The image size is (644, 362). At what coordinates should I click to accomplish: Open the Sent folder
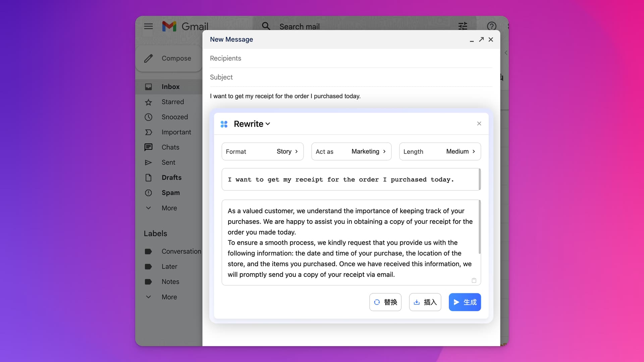coord(168,163)
